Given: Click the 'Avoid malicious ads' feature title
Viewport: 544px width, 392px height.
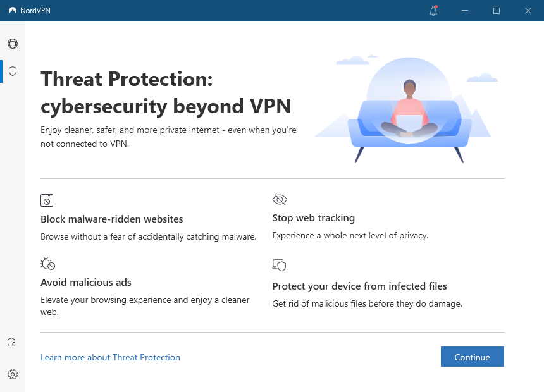Looking at the screenshot, I should coord(85,282).
